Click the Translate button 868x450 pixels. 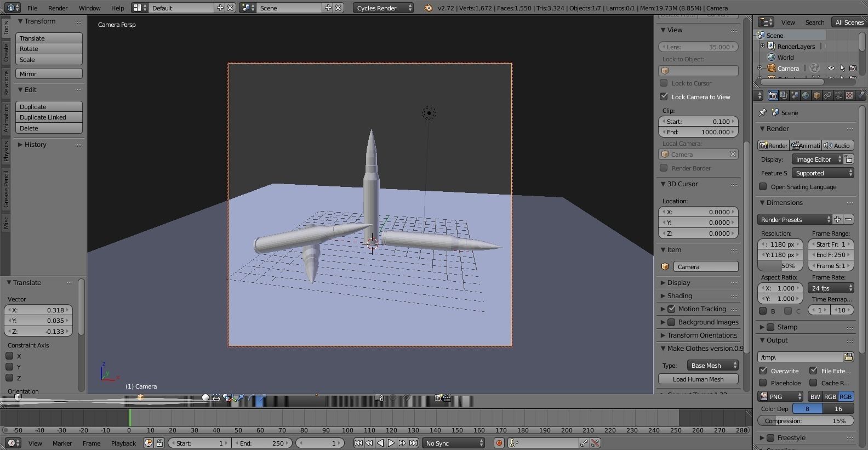click(49, 38)
